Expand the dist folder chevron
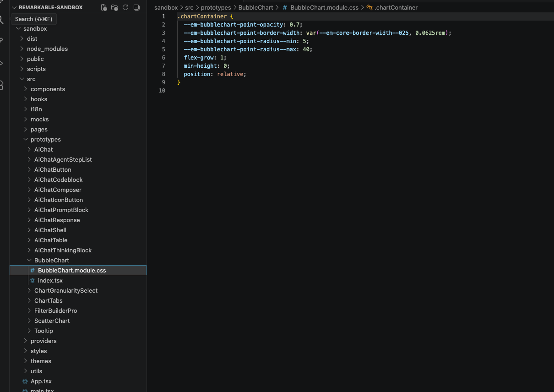554x392 pixels. (x=22, y=38)
